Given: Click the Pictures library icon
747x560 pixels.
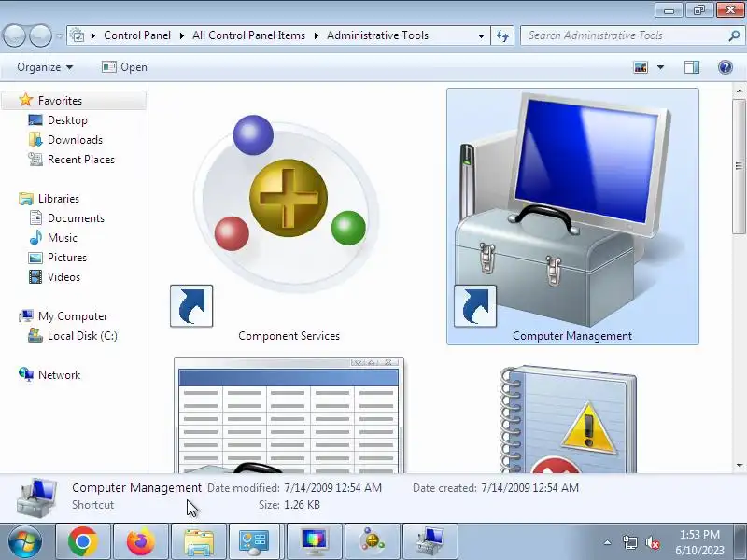Looking at the screenshot, I should pyautogui.click(x=35, y=258).
